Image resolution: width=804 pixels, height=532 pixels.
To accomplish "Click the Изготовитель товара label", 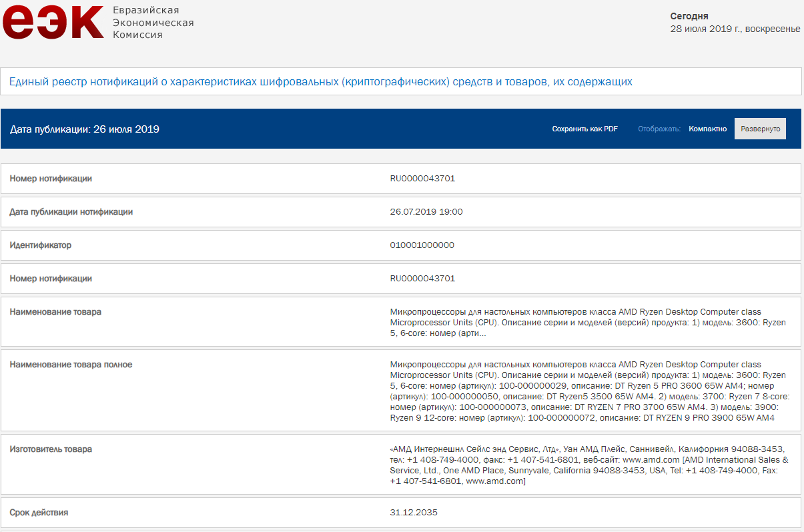I will (x=51, y=449).
